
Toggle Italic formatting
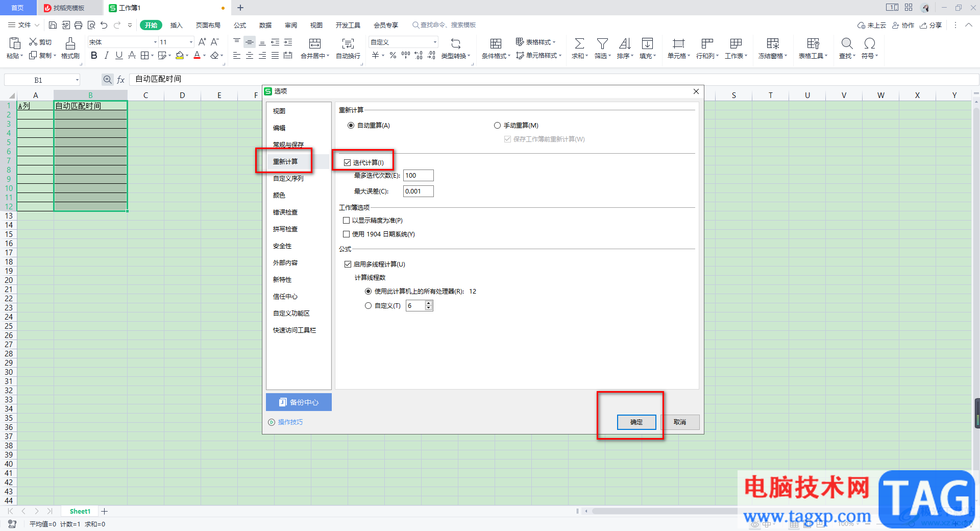(106, 55)
